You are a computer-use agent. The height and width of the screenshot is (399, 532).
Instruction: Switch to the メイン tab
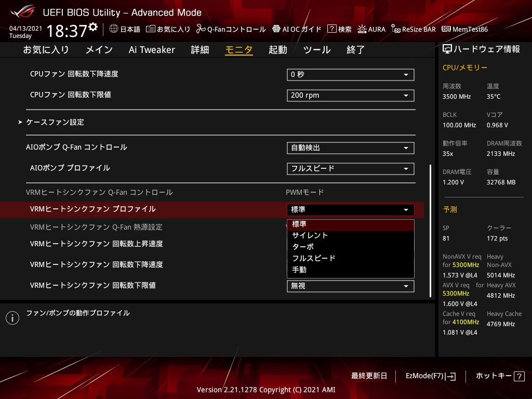pos(99,50)
